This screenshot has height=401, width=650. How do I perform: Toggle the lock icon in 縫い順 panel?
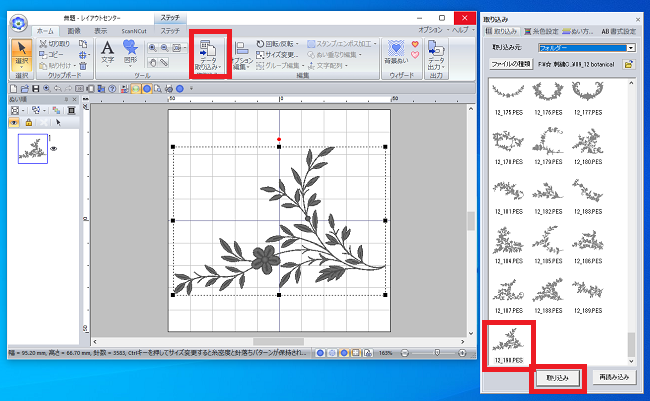point(28,121)
